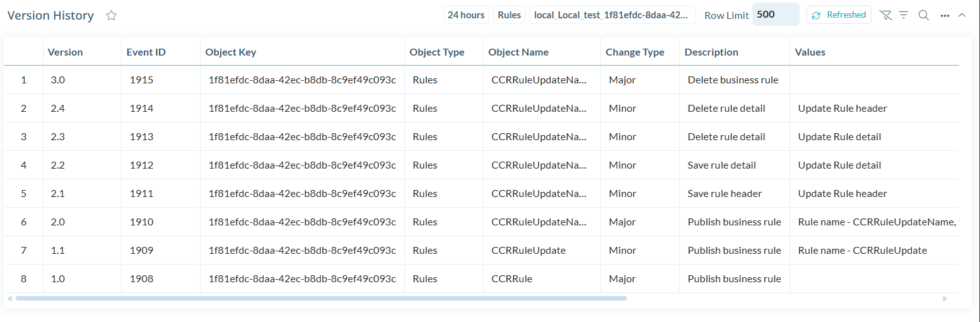Sort by the Event ID column header
This screenshot has height=322, width=980.
tap(146, 52)
